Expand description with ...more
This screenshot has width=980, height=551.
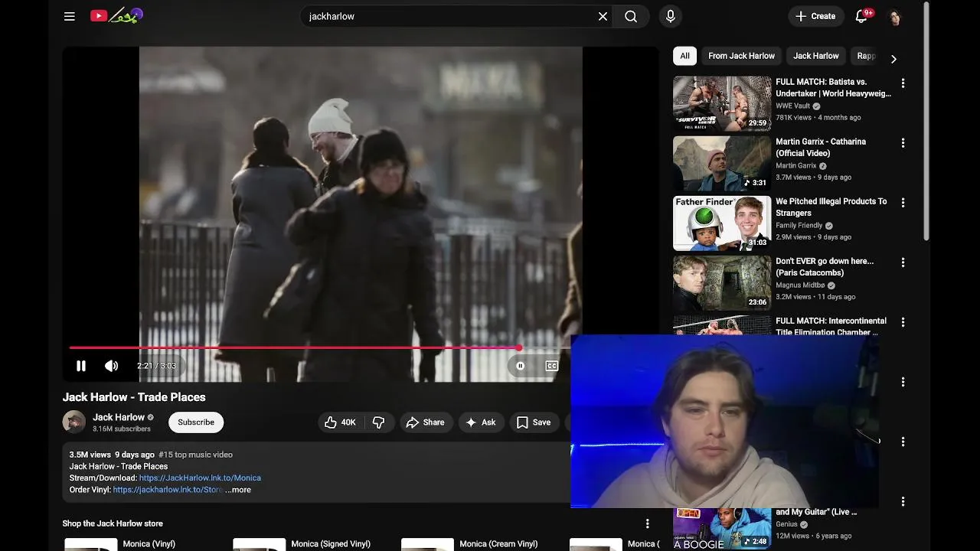pyautogui.click(x=238, y=490)
